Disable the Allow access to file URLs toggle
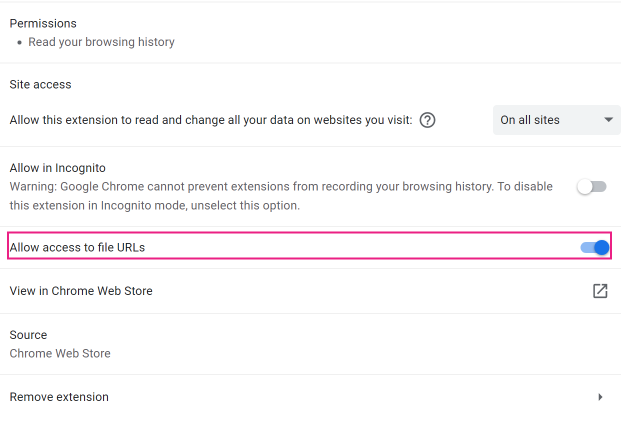The image size is (621, 447). pyautogui.click(x=595, y=247)
